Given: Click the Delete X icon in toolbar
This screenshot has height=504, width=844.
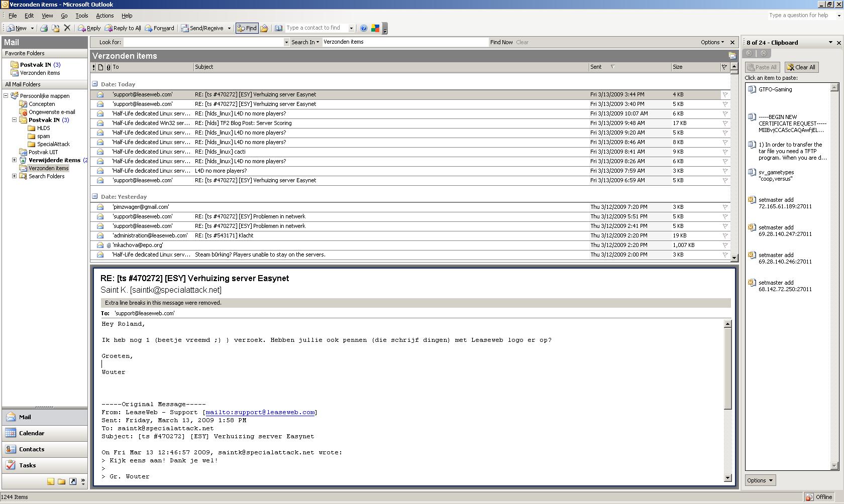Looking at the screenshot, I should (x=67, y=28).
